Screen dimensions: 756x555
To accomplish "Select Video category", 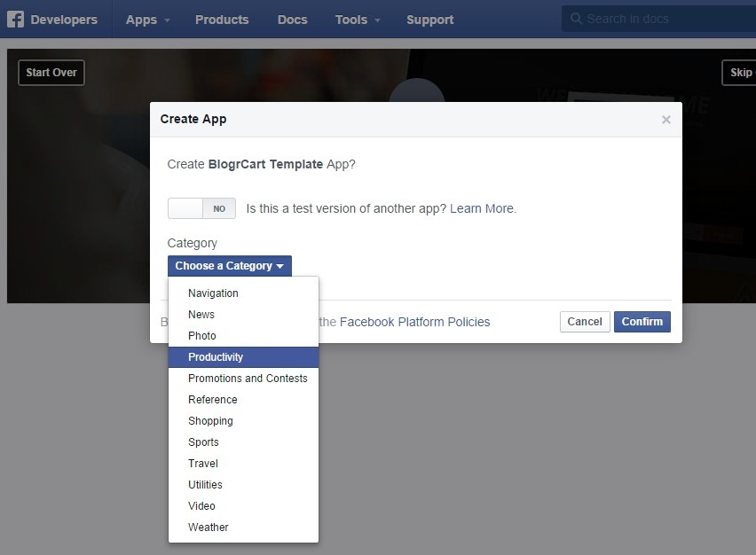I will [x=243, y=506].
